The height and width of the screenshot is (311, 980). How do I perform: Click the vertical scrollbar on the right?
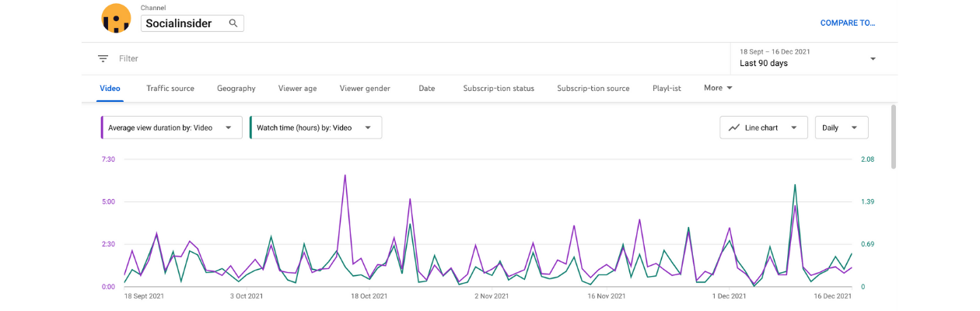[x=893, y=136]
